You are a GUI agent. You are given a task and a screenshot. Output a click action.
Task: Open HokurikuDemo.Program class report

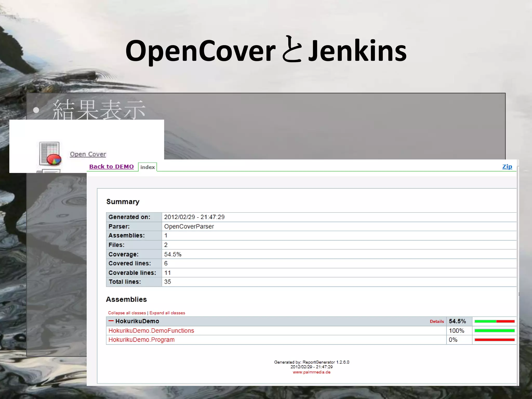coord(141,340)
